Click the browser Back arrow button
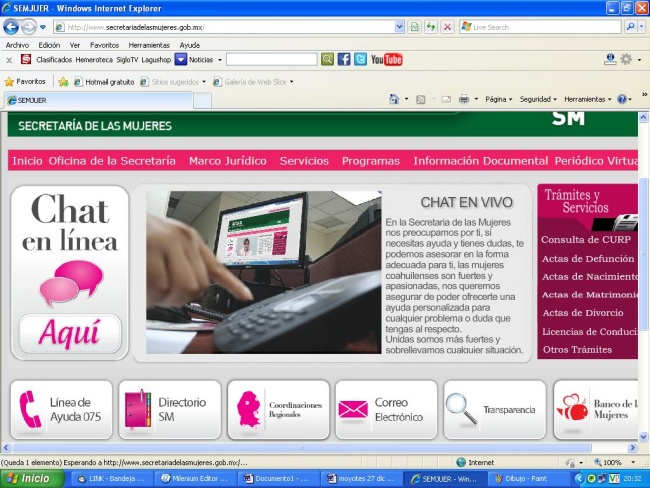This screenshot has height=488, width=650. tap(11, 28)
